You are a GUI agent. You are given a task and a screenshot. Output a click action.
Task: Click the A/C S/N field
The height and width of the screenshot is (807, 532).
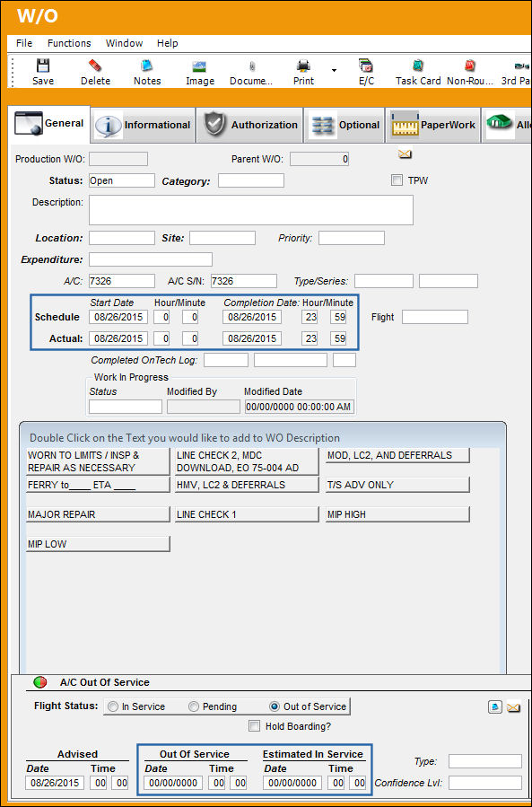click(x=244, y=281)
